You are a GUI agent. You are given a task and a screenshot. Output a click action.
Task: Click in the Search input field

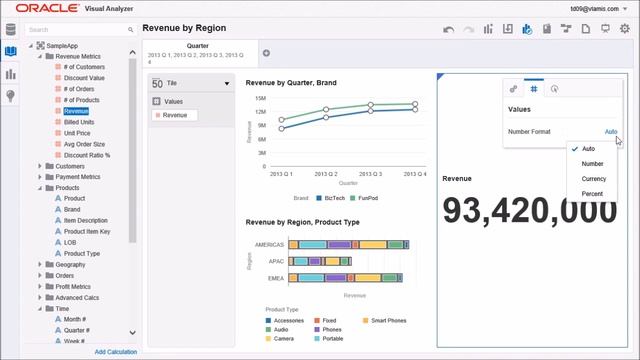pos(77,30)
